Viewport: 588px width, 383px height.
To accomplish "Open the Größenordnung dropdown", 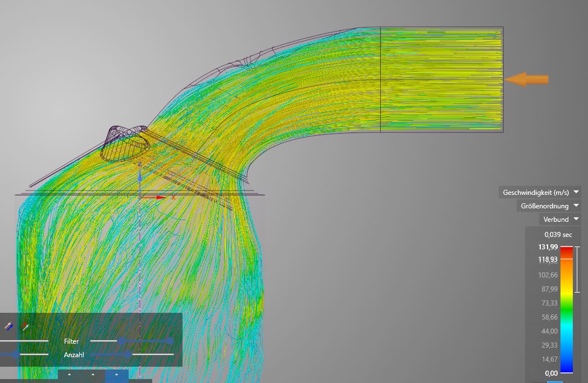I will coord(549,206).
